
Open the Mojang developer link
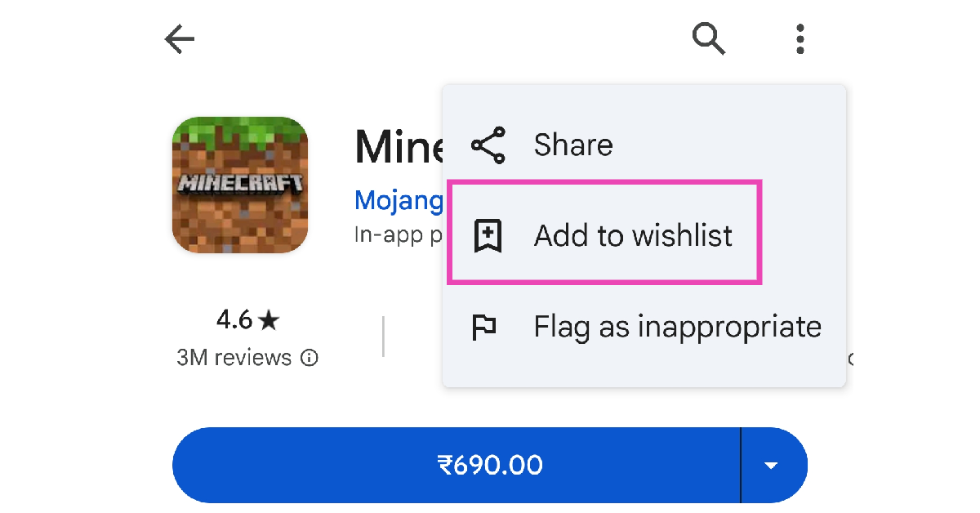tap(399, 199)
